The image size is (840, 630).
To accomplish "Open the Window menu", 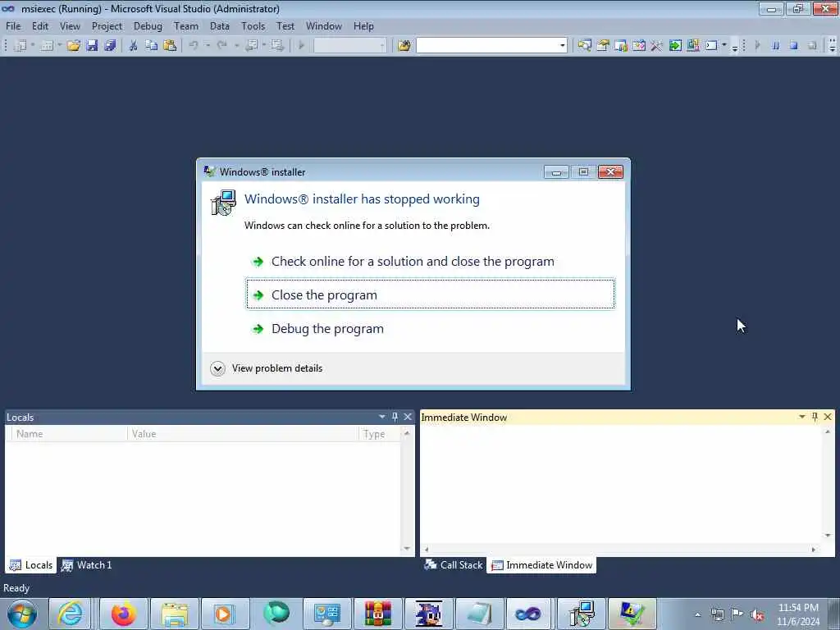I will 323,26.
